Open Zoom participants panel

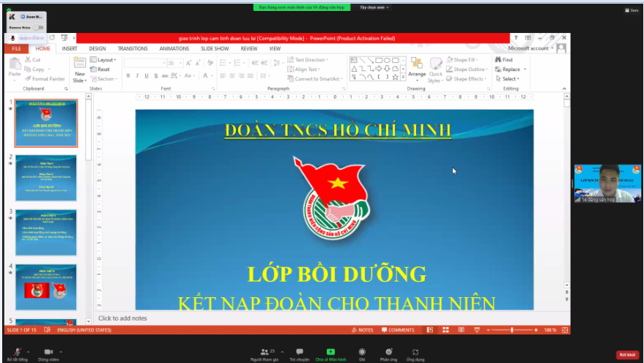coord(264,354)
